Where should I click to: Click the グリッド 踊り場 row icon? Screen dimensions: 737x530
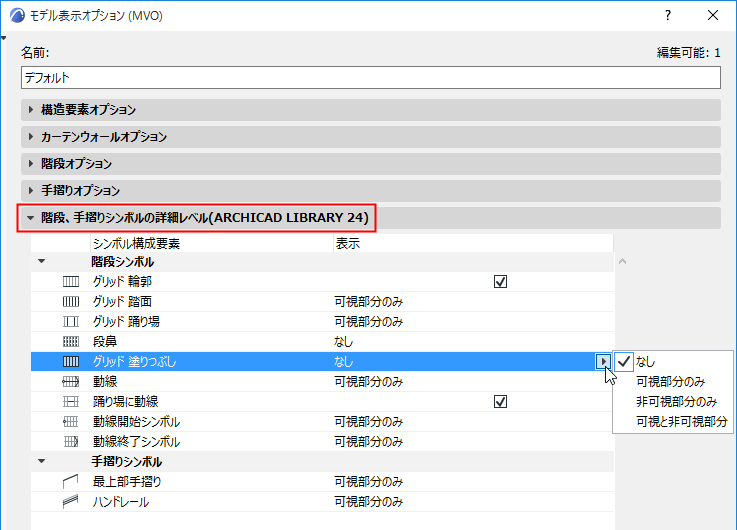[71, 322]
